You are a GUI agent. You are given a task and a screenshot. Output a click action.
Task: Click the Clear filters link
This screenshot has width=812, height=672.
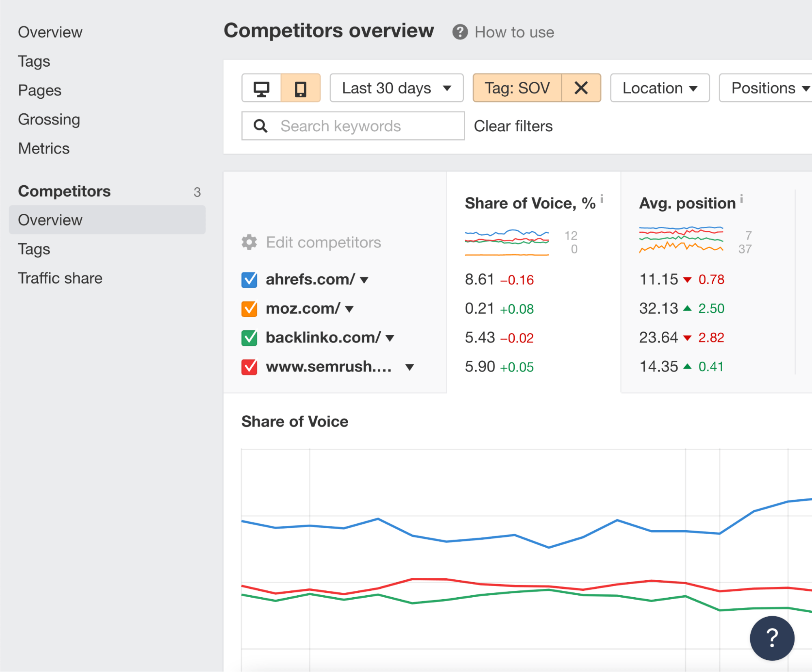tap(513, 126)
